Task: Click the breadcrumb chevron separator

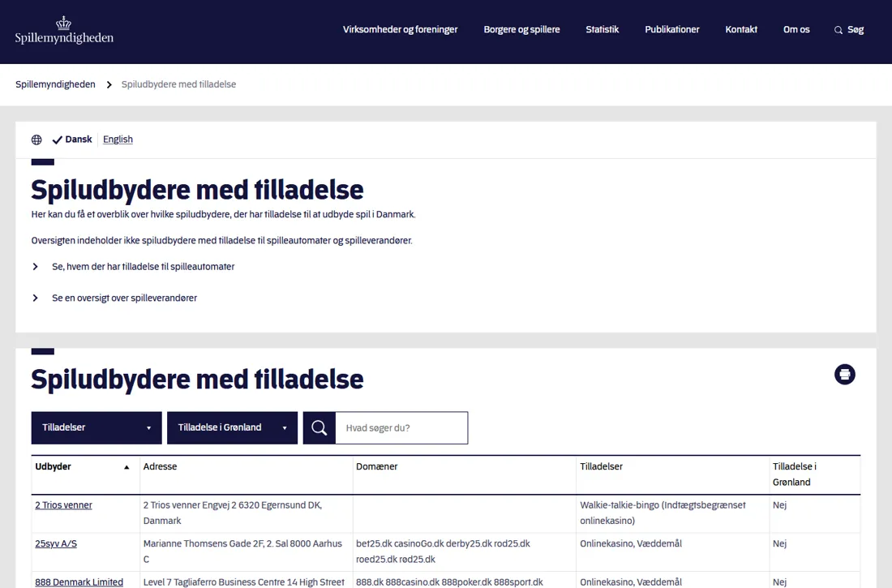Action: [109, 85]
